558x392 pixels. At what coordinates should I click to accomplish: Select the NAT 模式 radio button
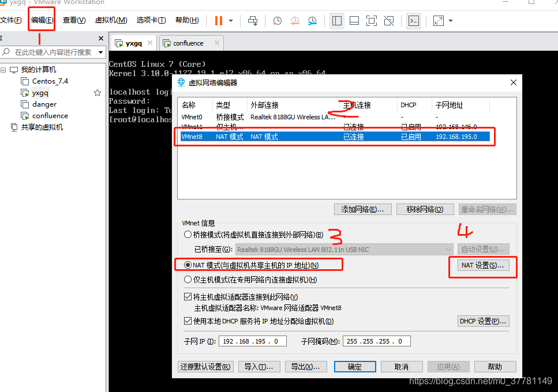coord(188,265)
